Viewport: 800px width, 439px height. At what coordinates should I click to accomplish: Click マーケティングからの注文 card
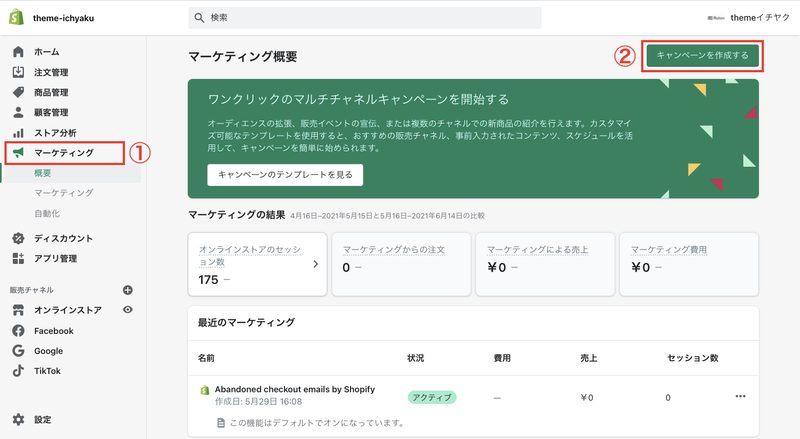(x=401, y=264)
